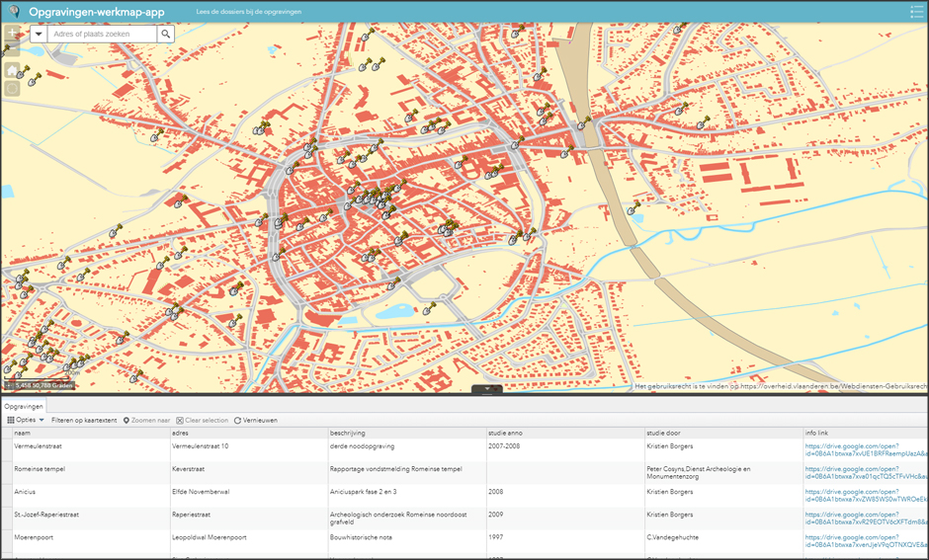
Task: Zoom in with the plus button
Action: pyautogui.click(x=12, y=33)
